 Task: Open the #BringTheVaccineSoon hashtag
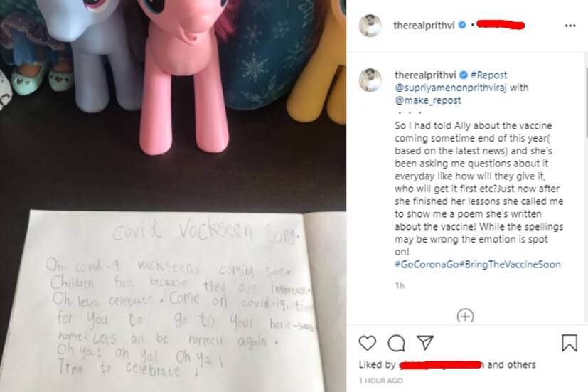pos(510,265)
